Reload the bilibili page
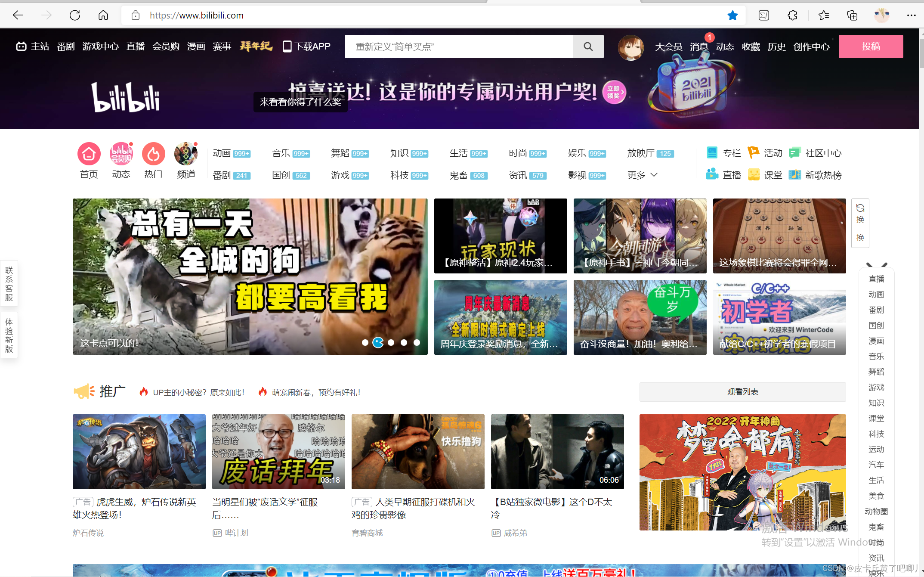This screenshot has height=577, width=924. [75, 16]
